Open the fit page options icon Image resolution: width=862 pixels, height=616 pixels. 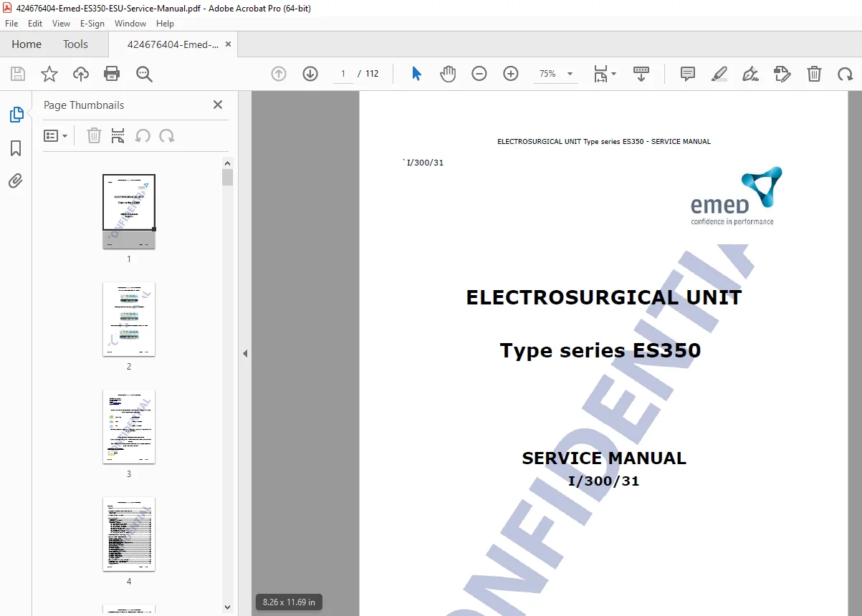tap(604, 74)
